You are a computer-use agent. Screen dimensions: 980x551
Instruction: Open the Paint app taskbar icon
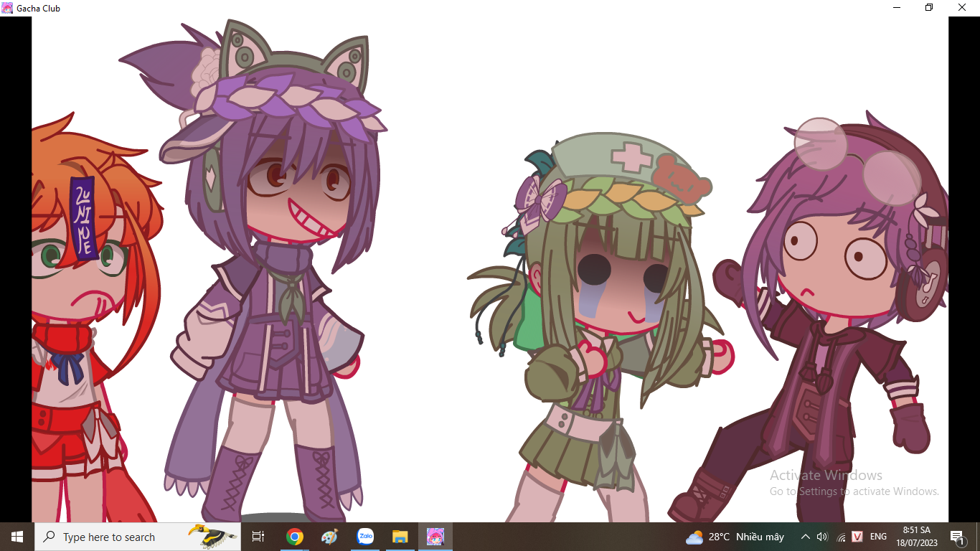coord(329,537)
